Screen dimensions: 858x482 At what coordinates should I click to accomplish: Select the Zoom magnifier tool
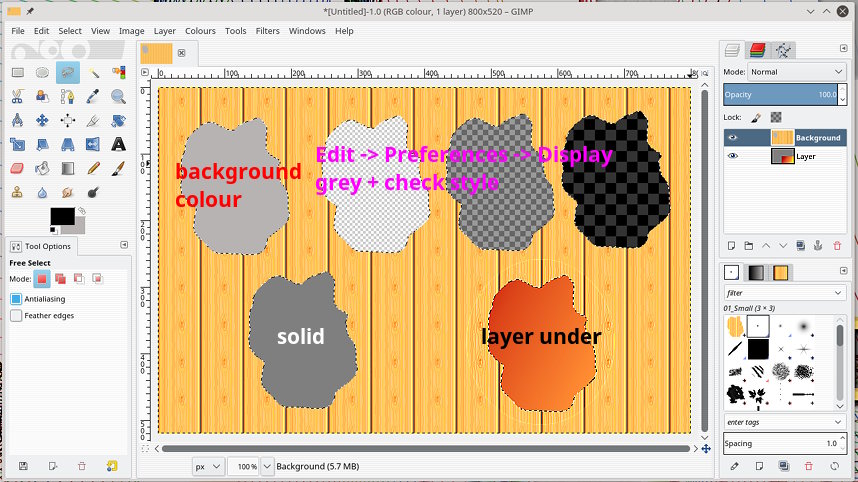(x=118, y=96)
